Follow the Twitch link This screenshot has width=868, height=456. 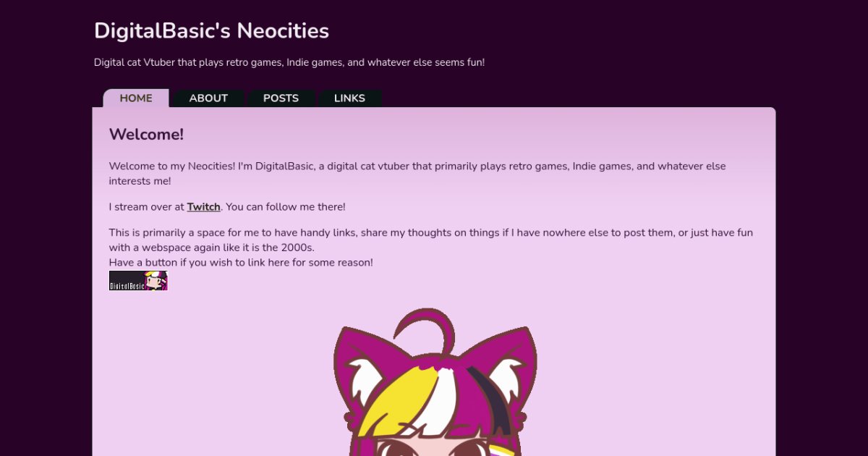203,207
